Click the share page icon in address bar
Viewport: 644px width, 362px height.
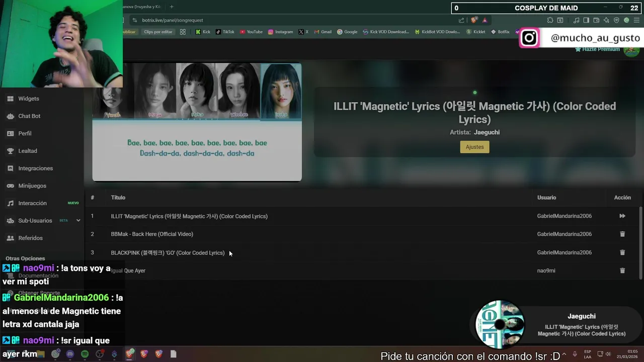(461, 20)
